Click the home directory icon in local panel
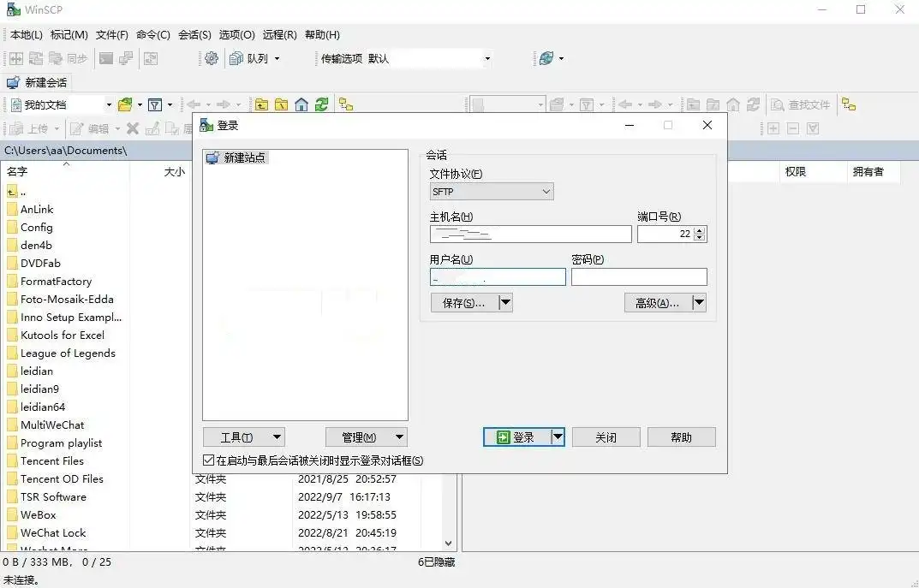Image resolution: width=919 pixels, height=588 pixels. coord(301,104)
